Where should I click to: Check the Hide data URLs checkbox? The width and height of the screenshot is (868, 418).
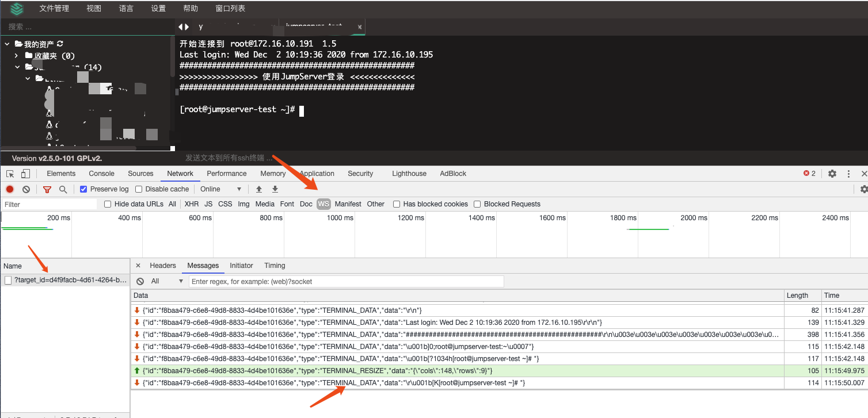[x=108, y=204]
